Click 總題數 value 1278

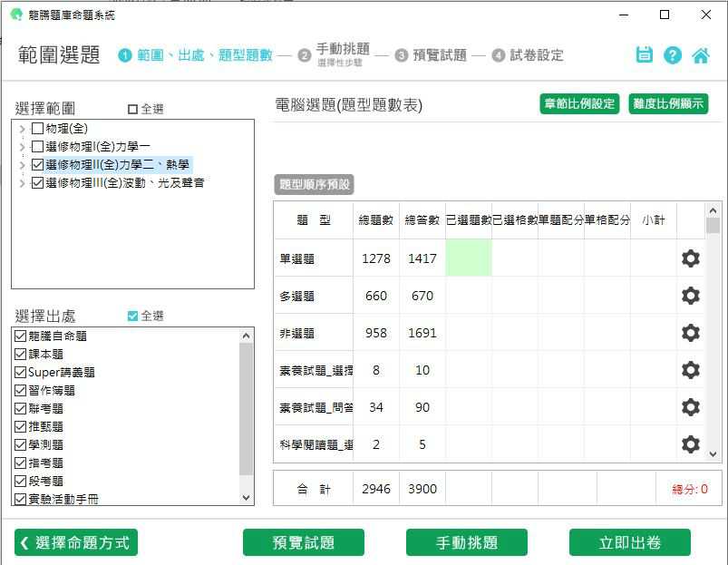(376, 258)
